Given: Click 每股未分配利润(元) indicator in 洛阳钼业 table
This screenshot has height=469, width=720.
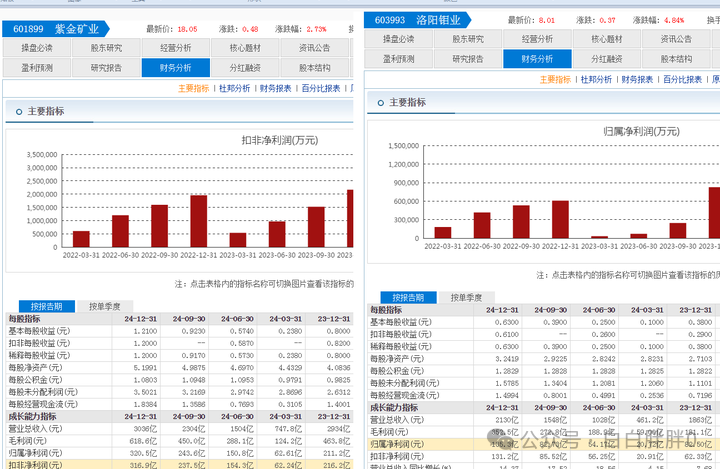Looking at the screenshot, I should 405,383.
